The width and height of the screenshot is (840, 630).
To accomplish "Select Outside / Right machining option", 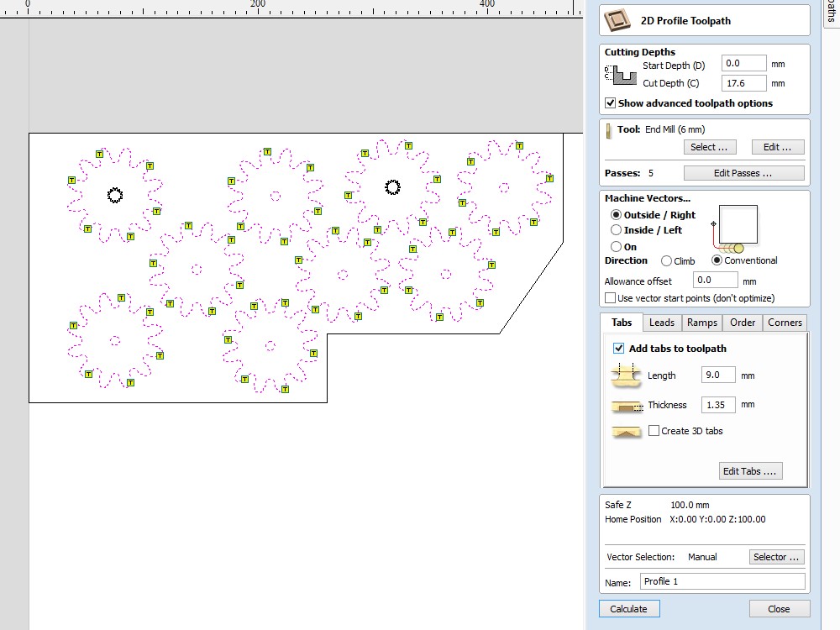I will tap(616, 215).
